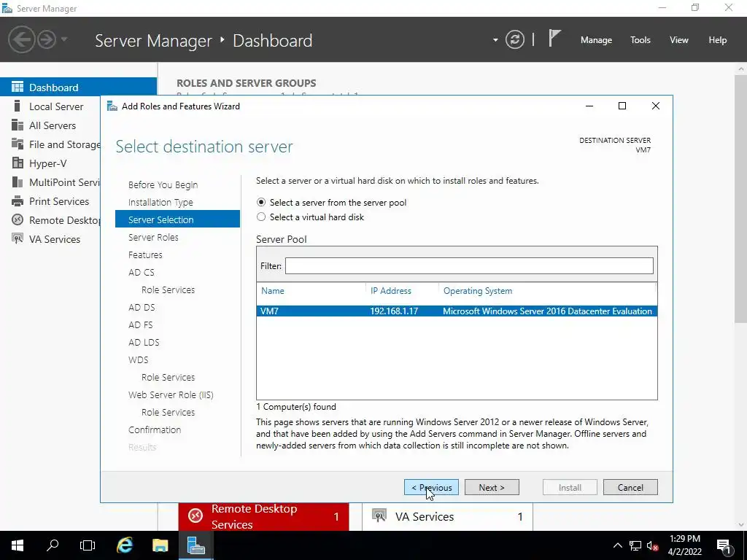Click the 192.168.1.17 IP address cell
The image size is (747, 560).
(x=394, y=311)
